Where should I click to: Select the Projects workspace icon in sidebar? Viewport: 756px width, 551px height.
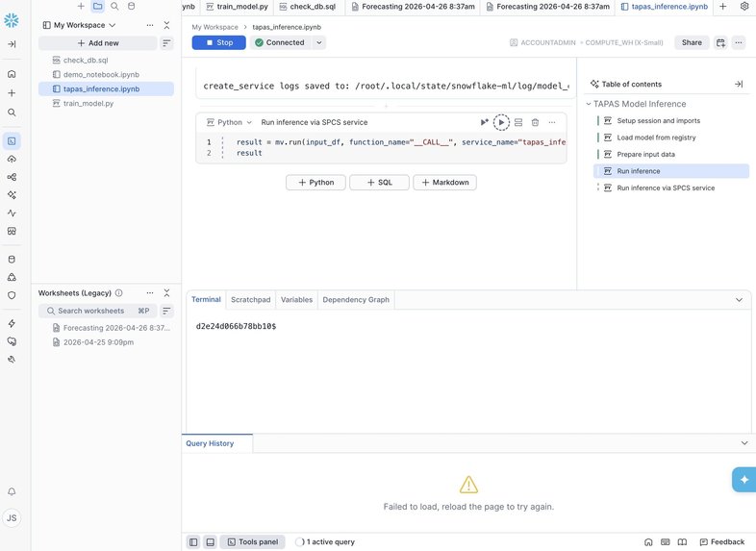pyautogui.click(x=12, y=140)
